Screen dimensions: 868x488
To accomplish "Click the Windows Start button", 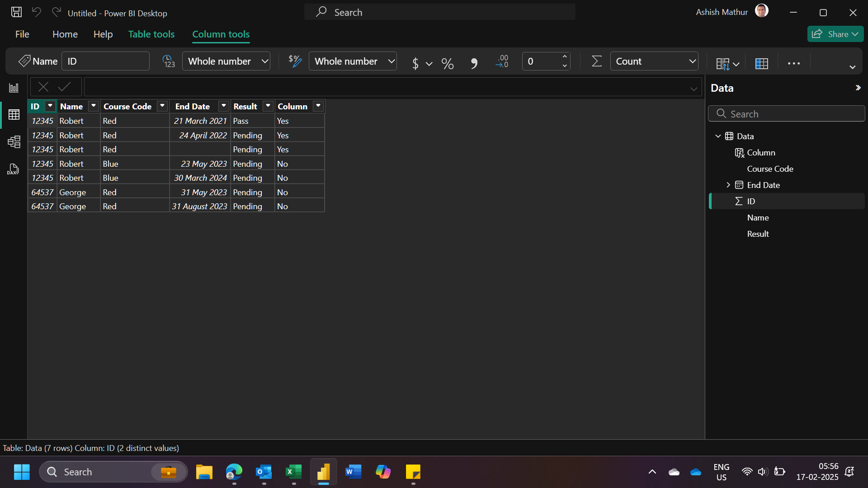I will pos(22,472).
